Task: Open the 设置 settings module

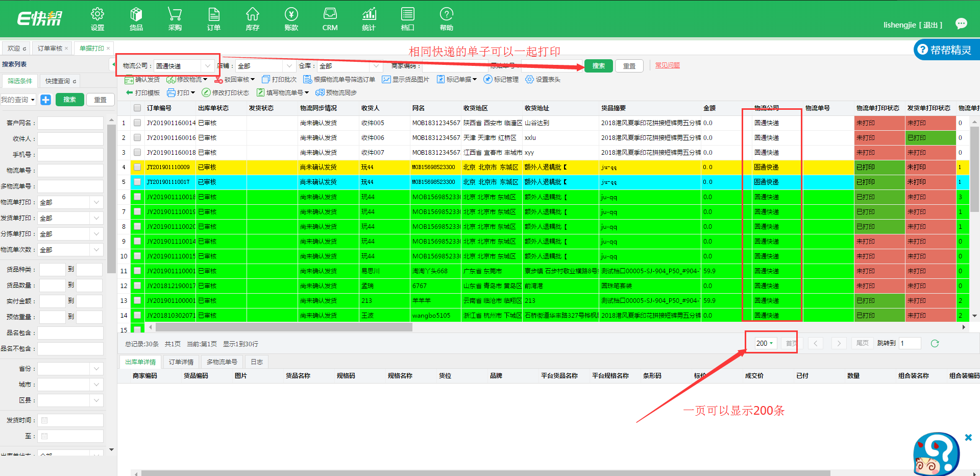Action: [x=97, y=19]
